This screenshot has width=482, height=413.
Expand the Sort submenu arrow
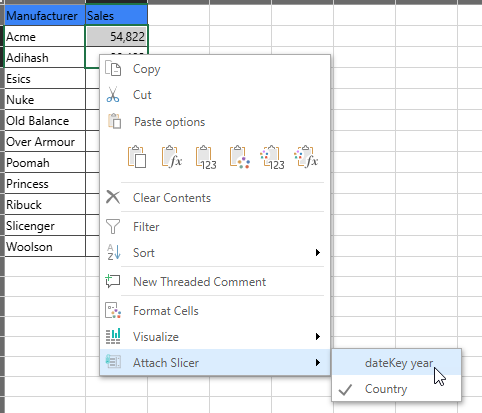coord(318,253)
